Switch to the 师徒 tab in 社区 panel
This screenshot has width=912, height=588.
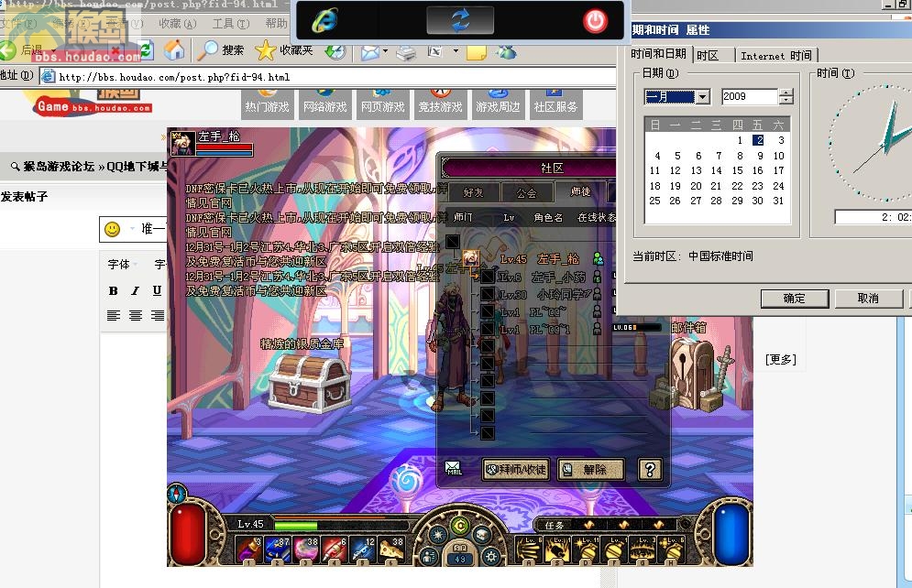tap(580, 191)
